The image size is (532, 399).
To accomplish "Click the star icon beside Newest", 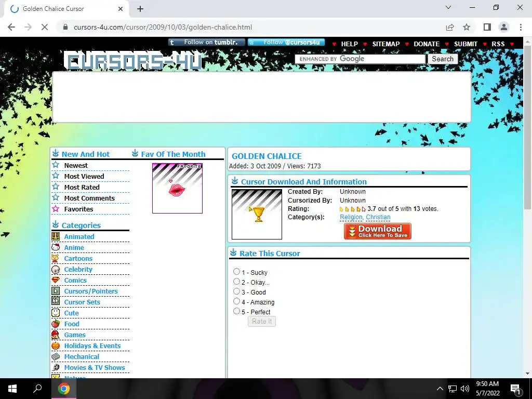I will click(x=56, y=165).
